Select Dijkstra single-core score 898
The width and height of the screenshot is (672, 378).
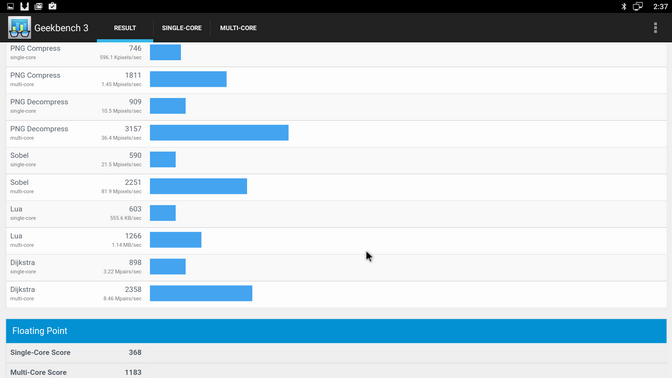(135, 263)
